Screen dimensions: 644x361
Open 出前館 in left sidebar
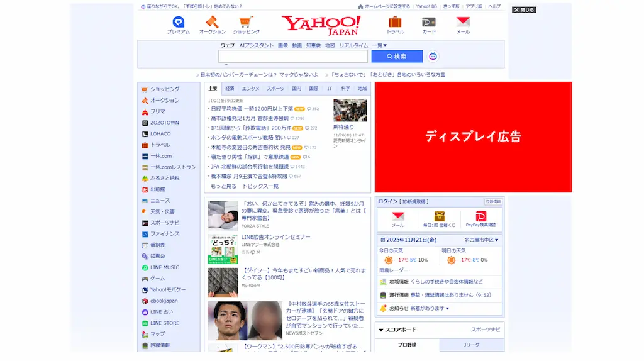(157, 189)
